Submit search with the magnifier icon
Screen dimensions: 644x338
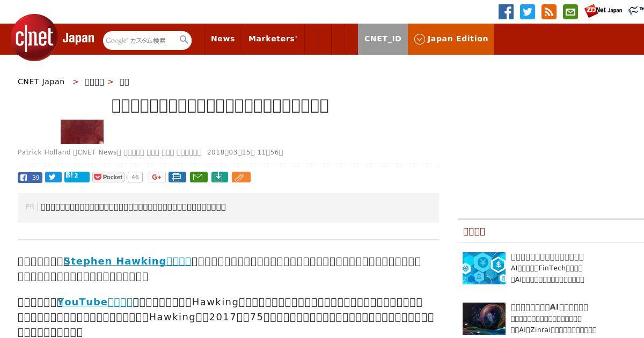click(x=184, y=40)
